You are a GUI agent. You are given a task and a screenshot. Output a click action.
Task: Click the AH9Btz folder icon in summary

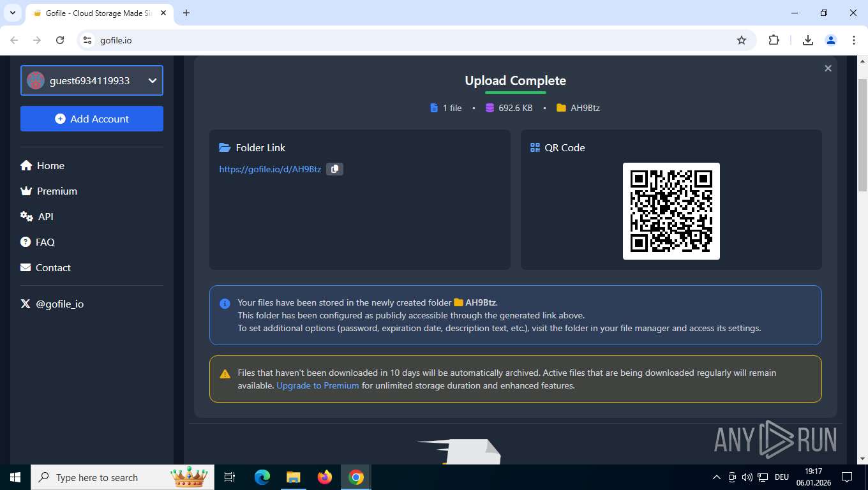(x=561, y=108)
